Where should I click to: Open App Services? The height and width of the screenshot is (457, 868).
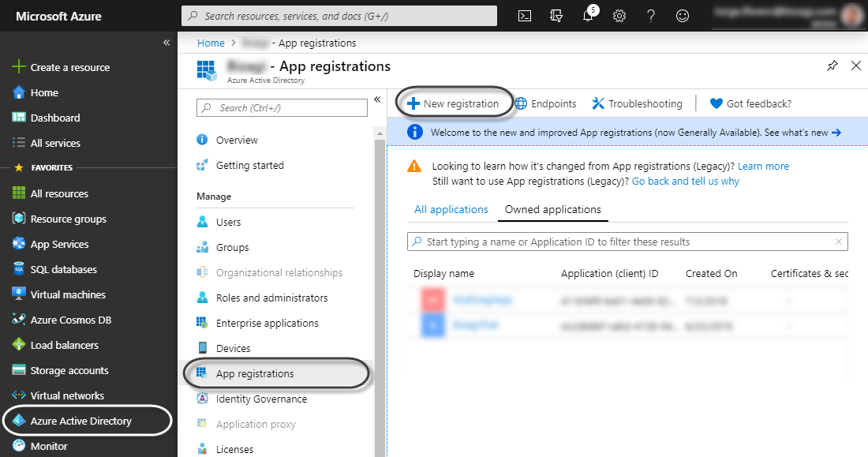[x=51, y=244]
